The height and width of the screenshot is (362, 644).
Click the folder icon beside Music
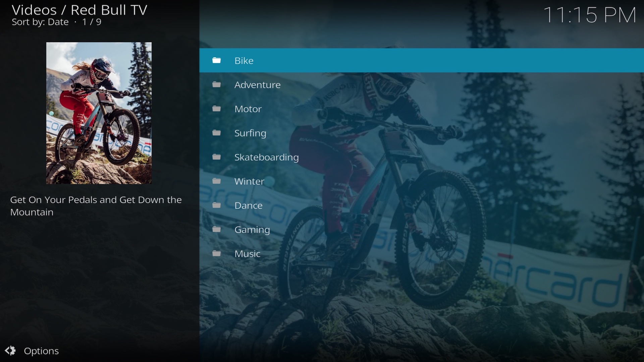(x=217, y=254)
